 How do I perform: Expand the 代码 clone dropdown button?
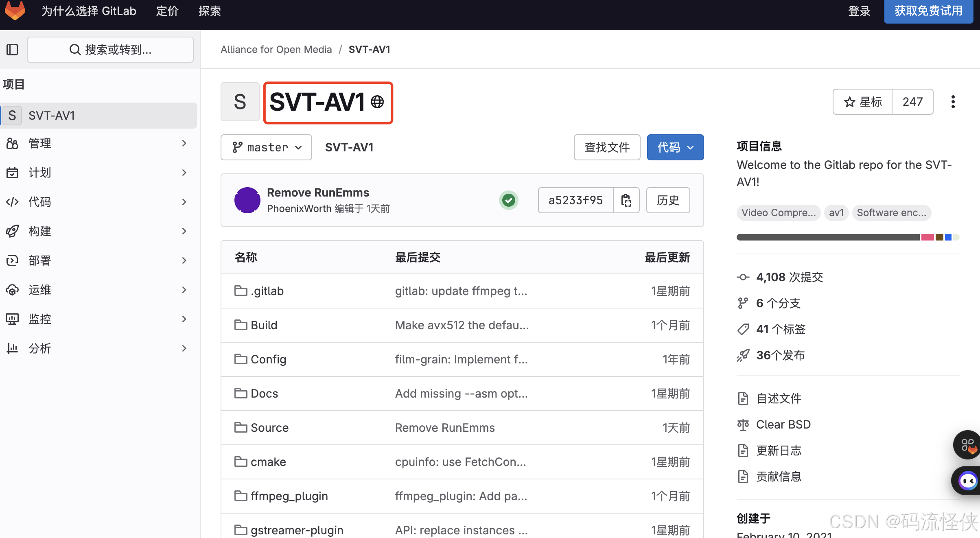click(x=675, y=147)
